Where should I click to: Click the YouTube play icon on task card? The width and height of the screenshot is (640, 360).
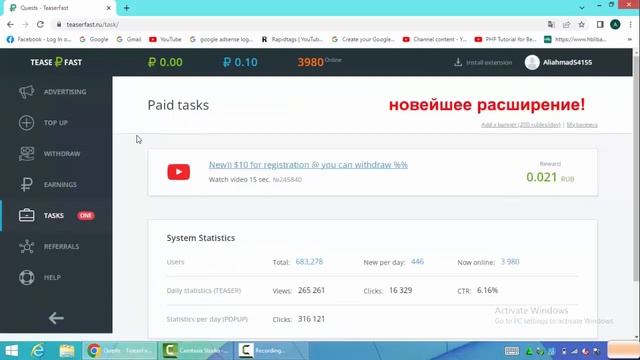pyautogui.click(x=179, y=172)
